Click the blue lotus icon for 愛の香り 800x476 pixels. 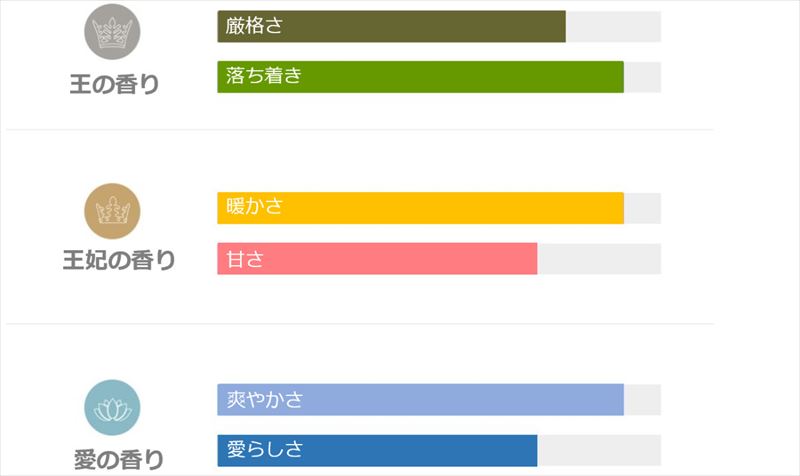[112, 408]
